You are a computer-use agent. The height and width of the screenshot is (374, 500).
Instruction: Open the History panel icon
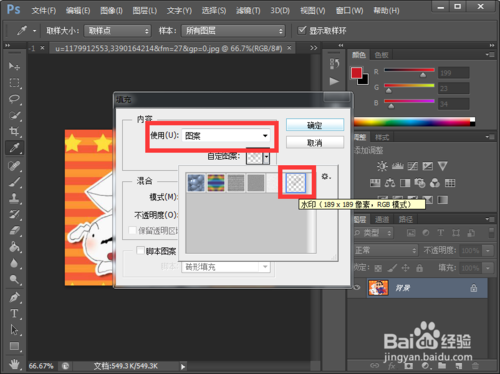point(334,64)
